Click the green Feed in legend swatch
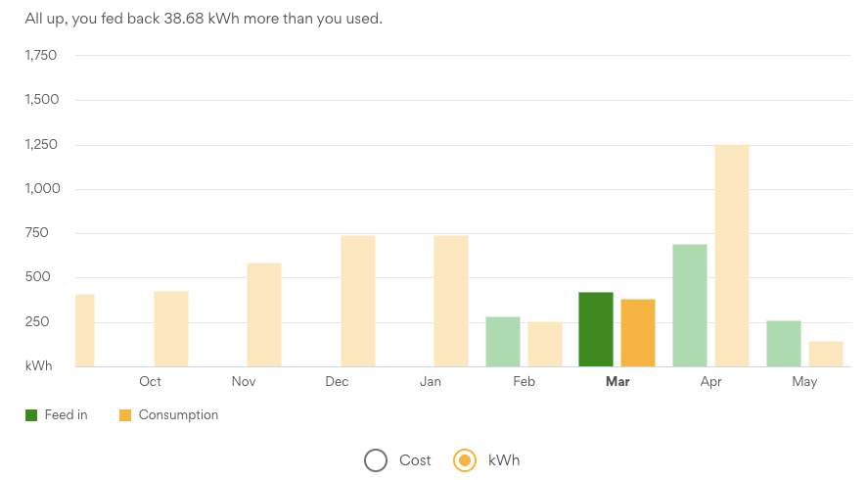 point(32,415)
